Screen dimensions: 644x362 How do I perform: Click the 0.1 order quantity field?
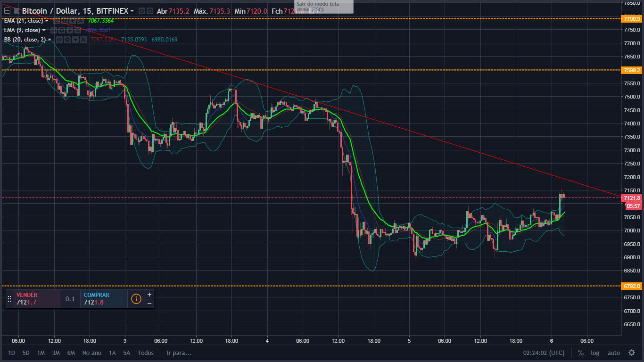(70, 299)
